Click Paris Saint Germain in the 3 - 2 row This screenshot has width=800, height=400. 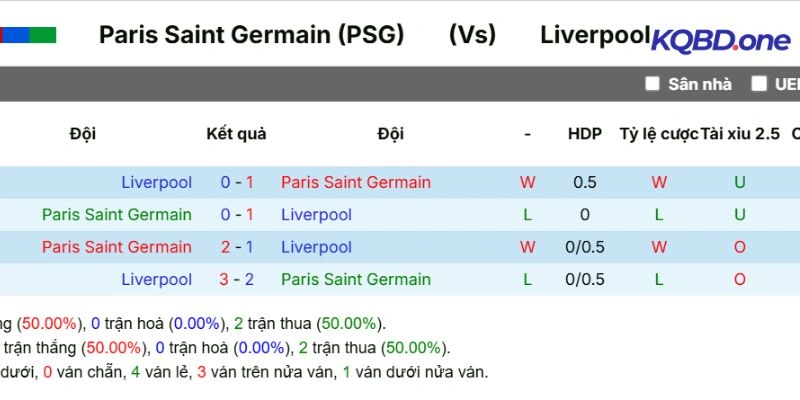[x=355, y=279]
